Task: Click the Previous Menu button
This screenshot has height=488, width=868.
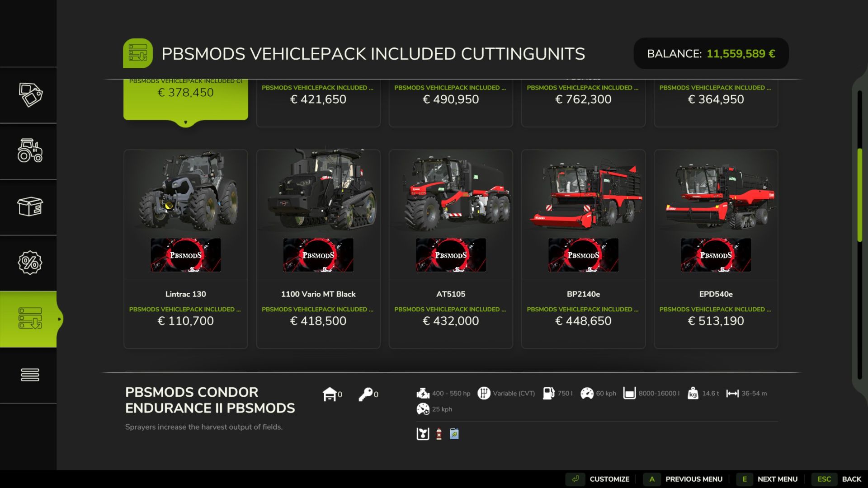Action: pyautogui.click(x=683, y=479)
